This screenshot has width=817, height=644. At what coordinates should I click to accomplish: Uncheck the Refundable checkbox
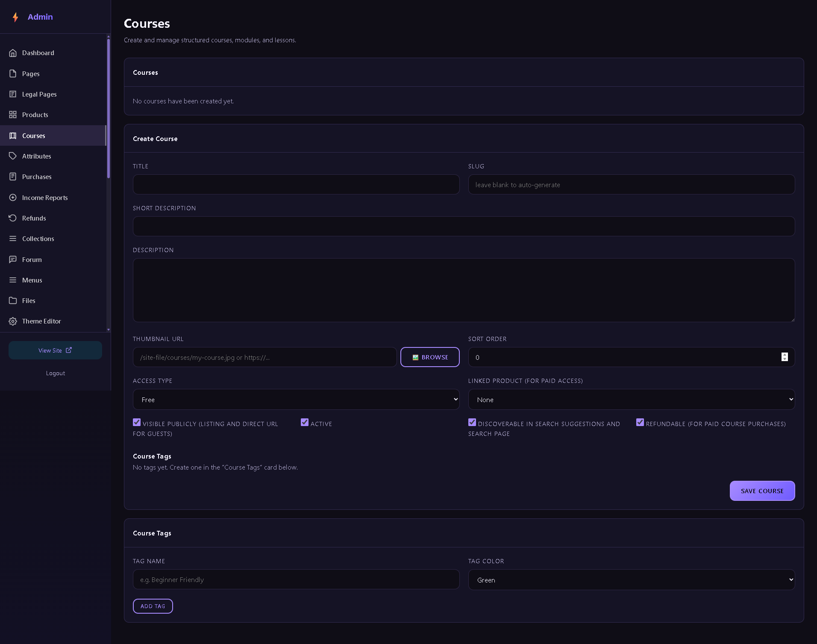(640, 422)
